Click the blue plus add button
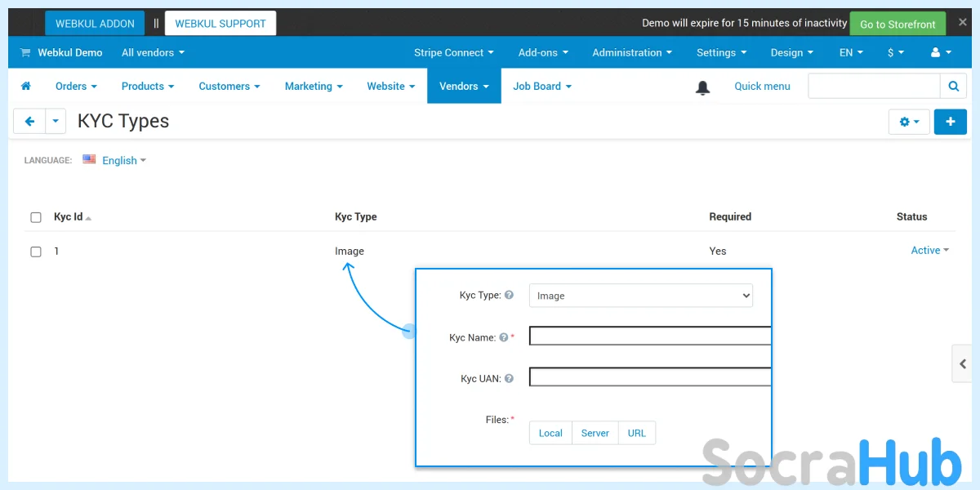The height and width of the screenshot is (490, 980). pyautogui.click(x=950, y=122)
